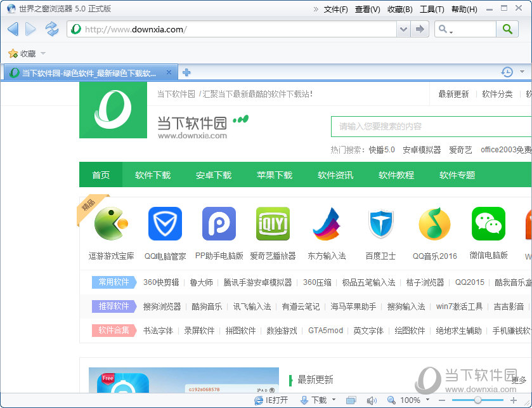The width and height of the screenshot is (532, 408).
Task: Click 更多 next to 最新更新
Action: 519,380
